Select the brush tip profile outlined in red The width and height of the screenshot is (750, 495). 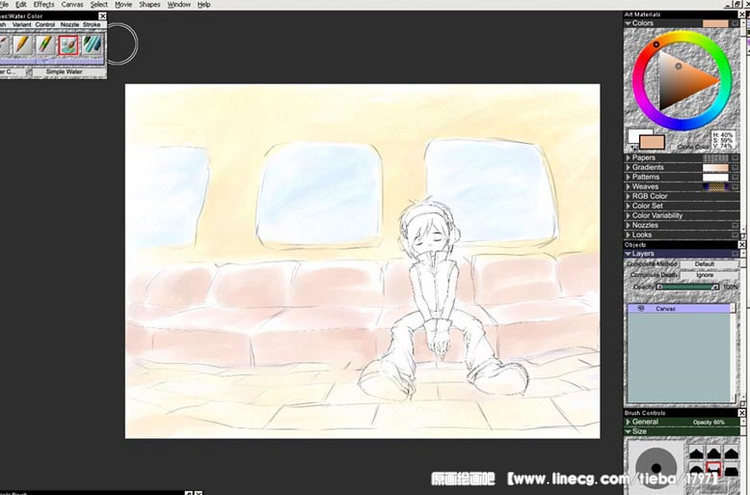point(713,469)
